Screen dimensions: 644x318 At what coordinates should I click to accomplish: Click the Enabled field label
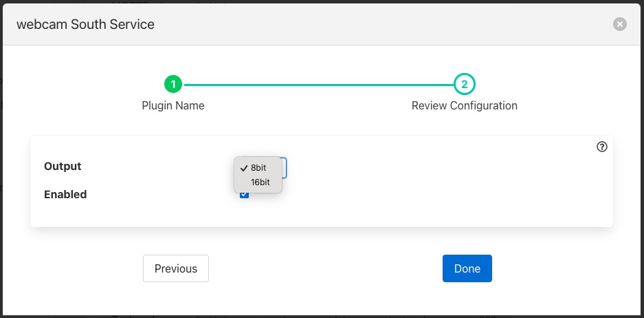(65, 195)
